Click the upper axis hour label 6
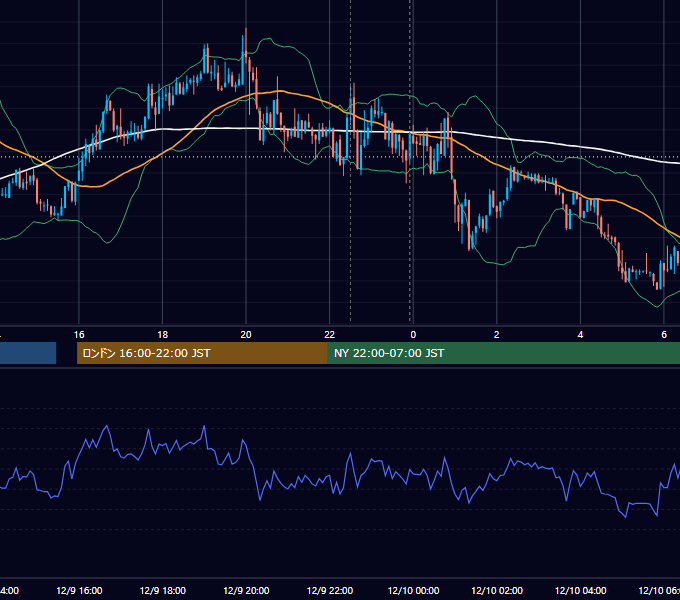 664,335
